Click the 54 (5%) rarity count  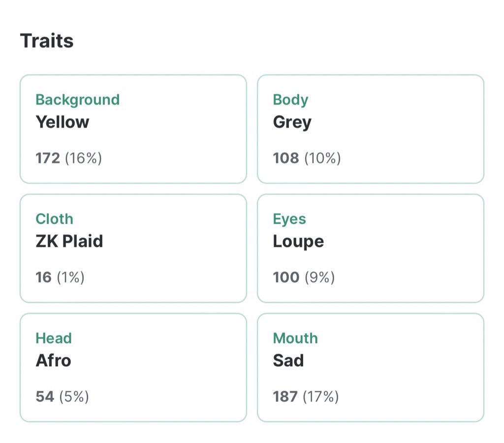(x=63, y=397)
